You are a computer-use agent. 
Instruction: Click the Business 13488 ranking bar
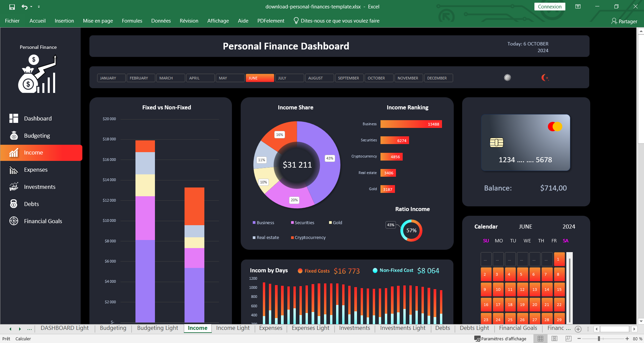pyautogui.click(x=411, y=124)
